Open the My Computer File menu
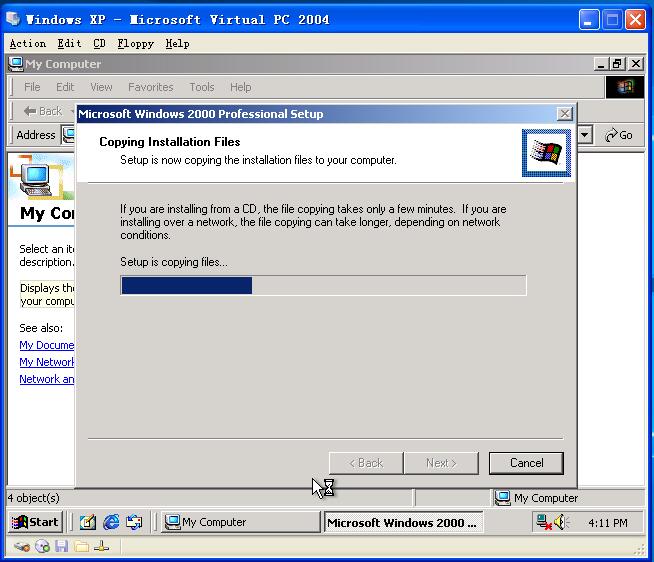 pos(32,87)
